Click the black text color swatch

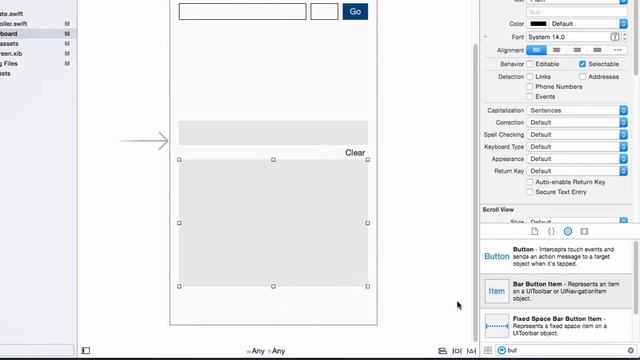(538, 24)
